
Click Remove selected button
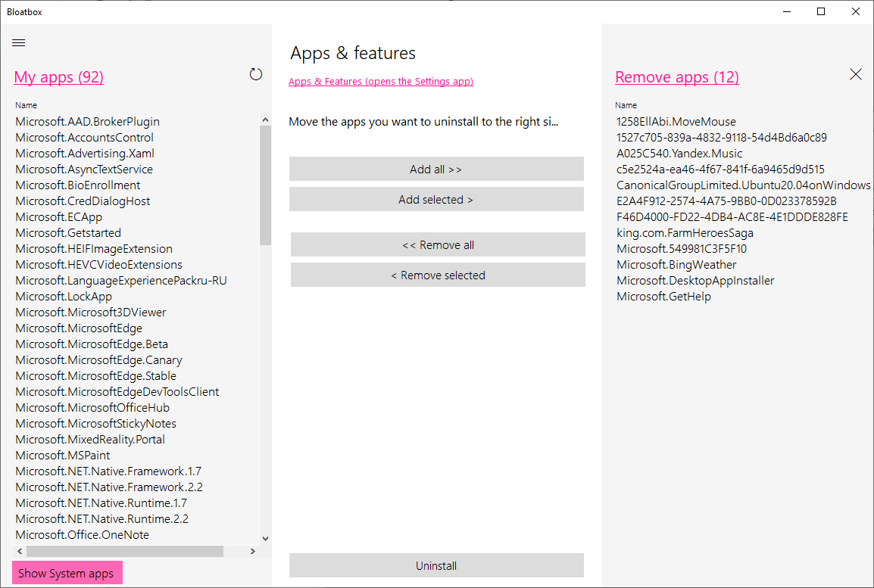tap(438, 275)
